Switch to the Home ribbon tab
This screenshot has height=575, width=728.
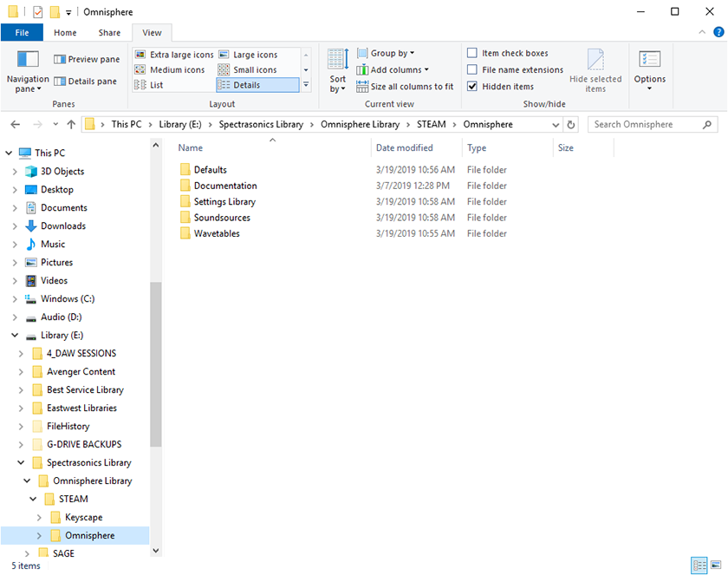point(65,32)
